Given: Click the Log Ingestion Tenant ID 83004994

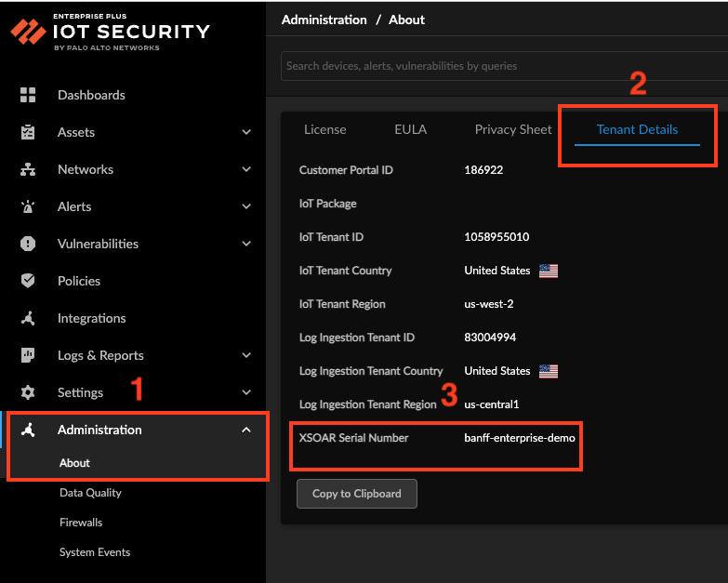Looking at the screenshot, I should pyautogui.click(x=490, y=337).
